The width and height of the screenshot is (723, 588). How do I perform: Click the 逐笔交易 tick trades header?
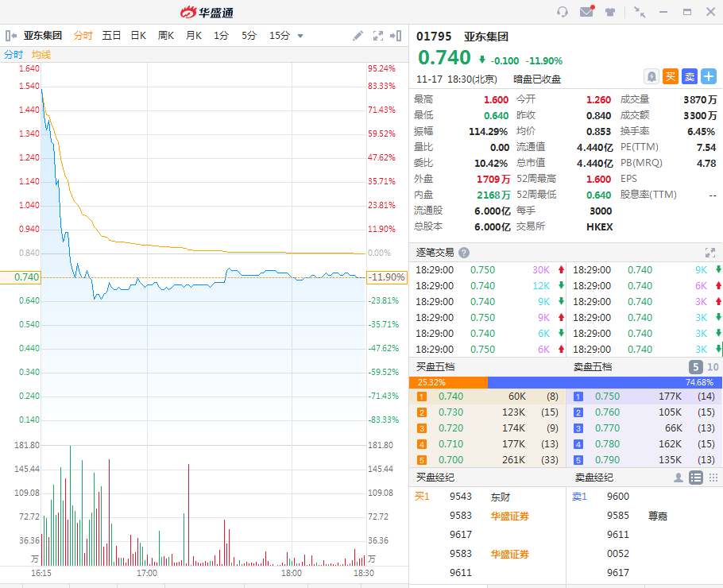[435, 253]
